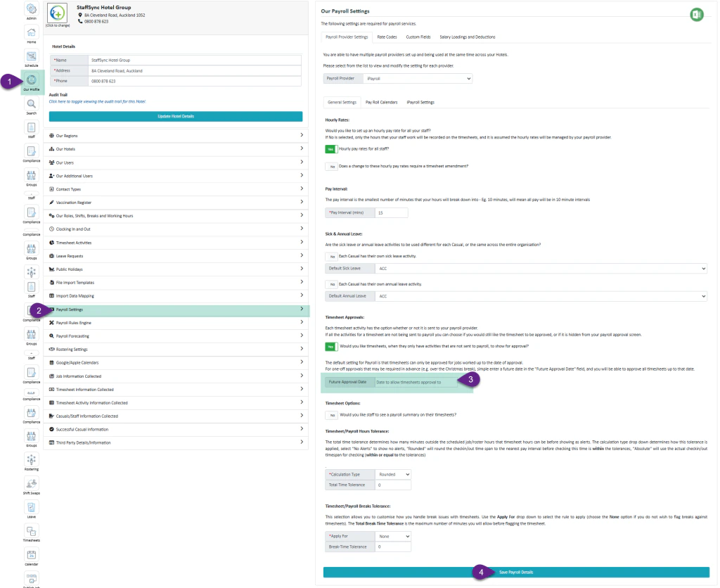Select the Pay Roll Calendars sub-tab

pos(382,103)
